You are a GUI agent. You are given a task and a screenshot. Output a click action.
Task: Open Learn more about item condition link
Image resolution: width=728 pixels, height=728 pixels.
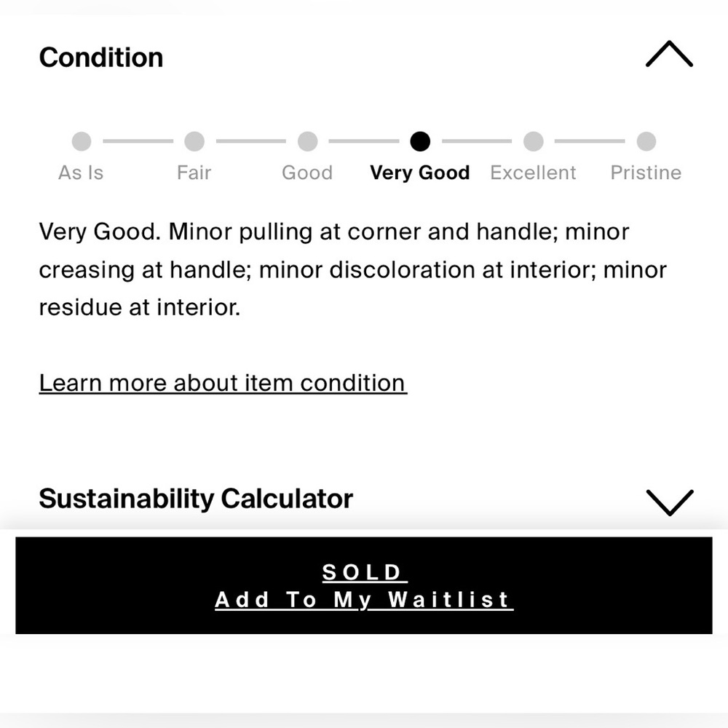223,384
